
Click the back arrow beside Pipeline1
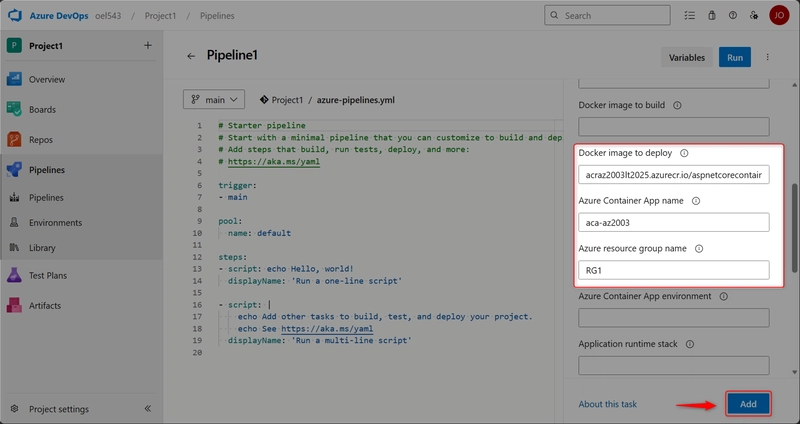(x=191, y=57)
